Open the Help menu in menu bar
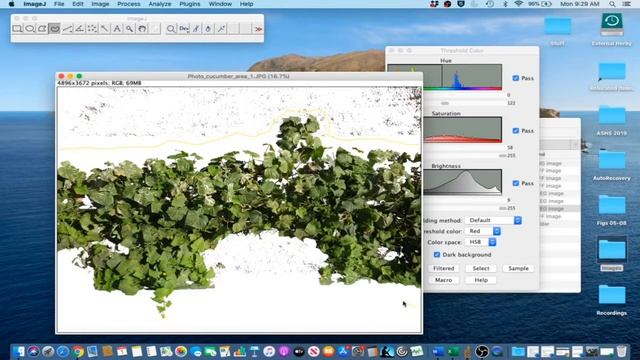This screenshot has height=360, width=640. pos(246,4)
